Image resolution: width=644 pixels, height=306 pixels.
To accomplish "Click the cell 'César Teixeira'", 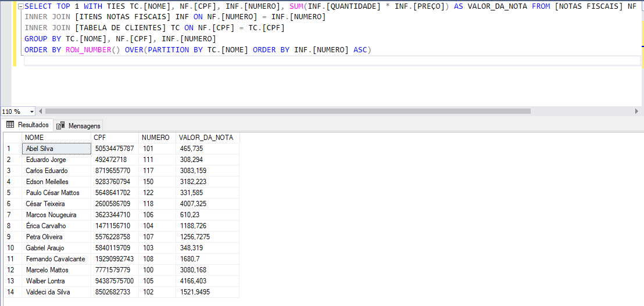I will pos(56,204).
